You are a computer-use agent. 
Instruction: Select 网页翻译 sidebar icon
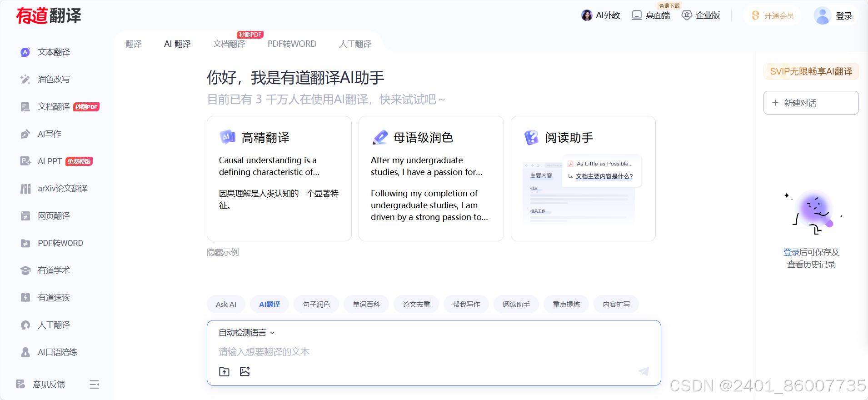[25, 216]
